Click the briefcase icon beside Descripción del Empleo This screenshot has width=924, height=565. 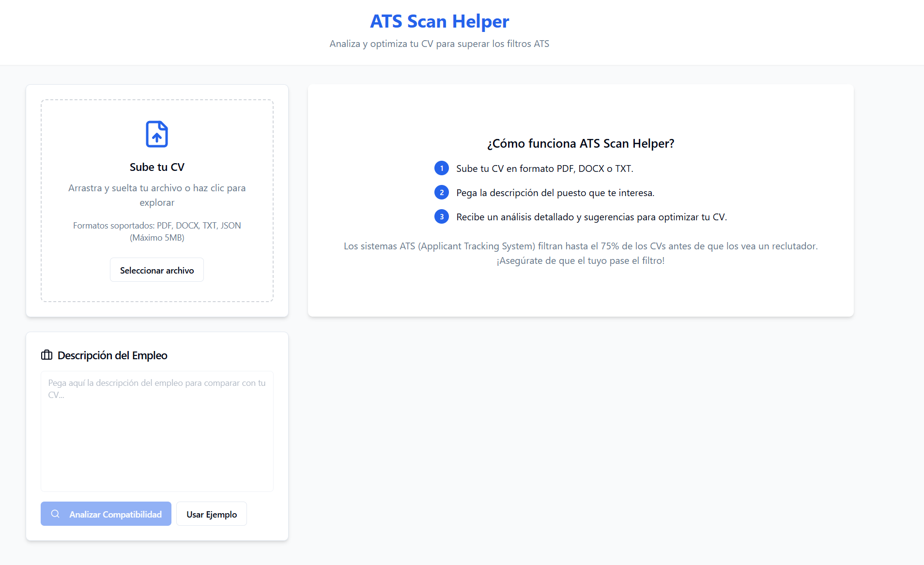pos(47,355)
